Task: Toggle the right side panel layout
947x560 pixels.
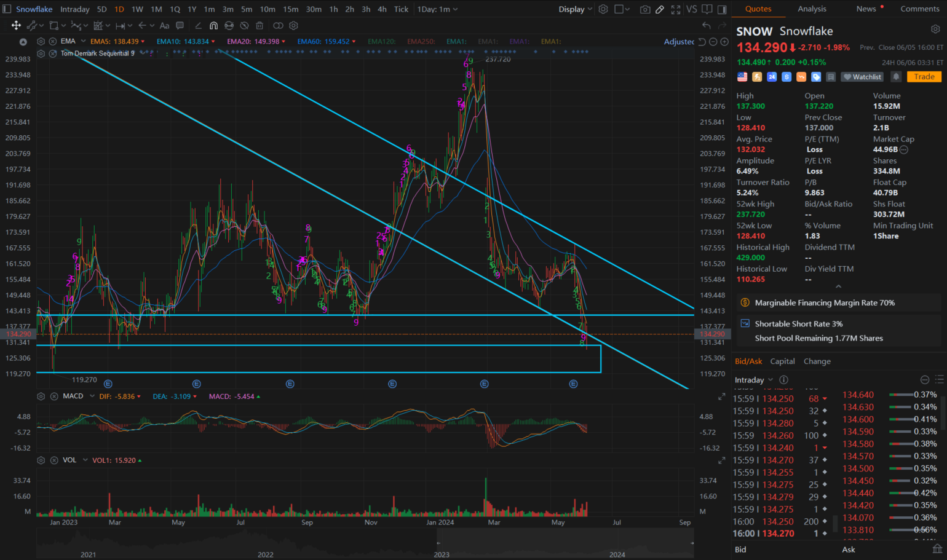Action: (722, 9)
